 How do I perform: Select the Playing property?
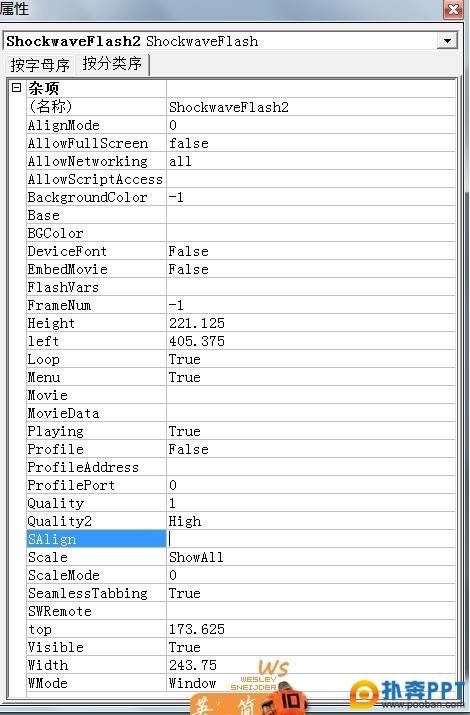96,431
